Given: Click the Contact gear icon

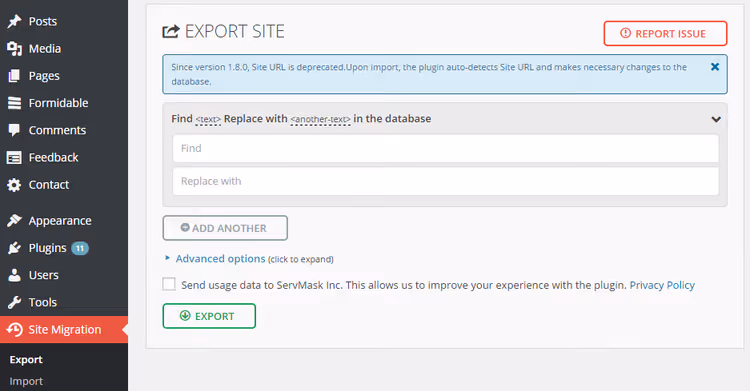Looking at the screenshot, I should (x=14, y=185).
